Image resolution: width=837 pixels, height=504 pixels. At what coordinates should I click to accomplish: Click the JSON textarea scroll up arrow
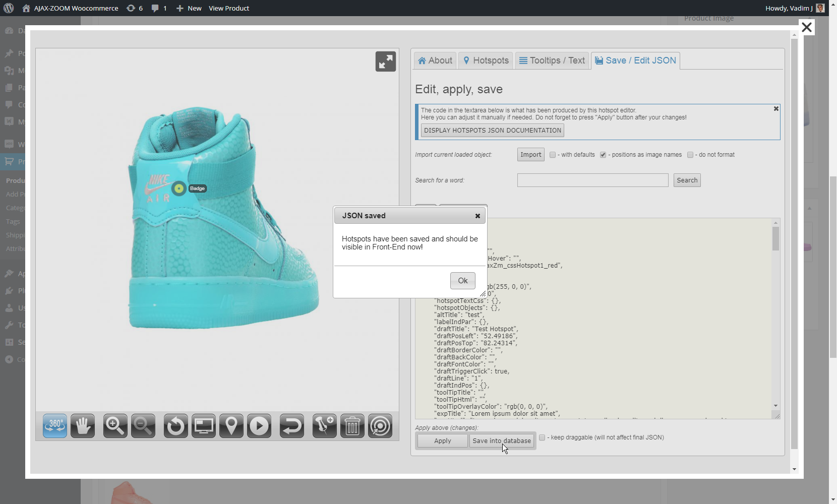coord(775,222)
